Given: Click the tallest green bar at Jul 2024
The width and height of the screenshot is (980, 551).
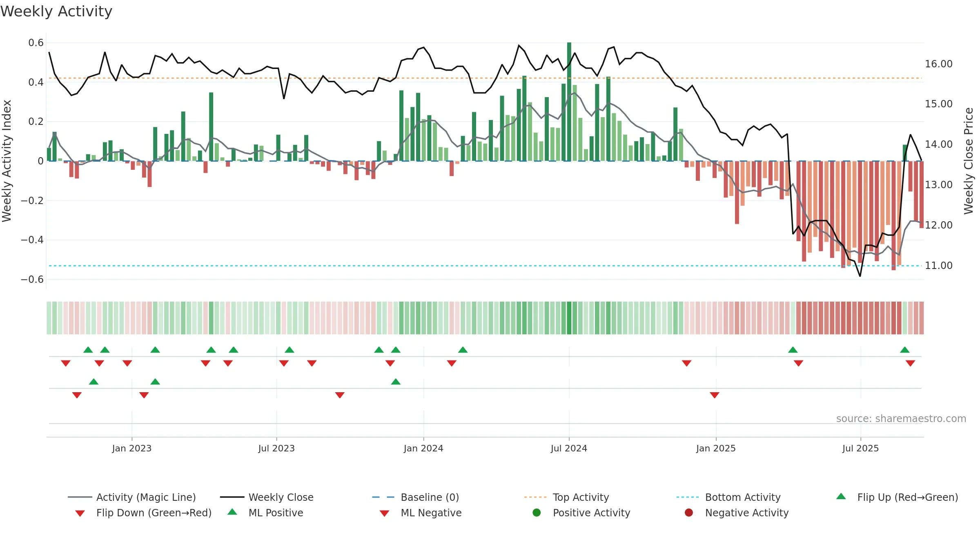Looking at the screenshot, I should tap(569, 102).
